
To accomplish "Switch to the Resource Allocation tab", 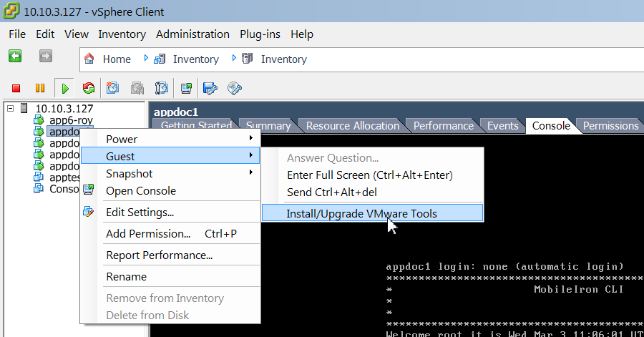I will click(353, 126).
